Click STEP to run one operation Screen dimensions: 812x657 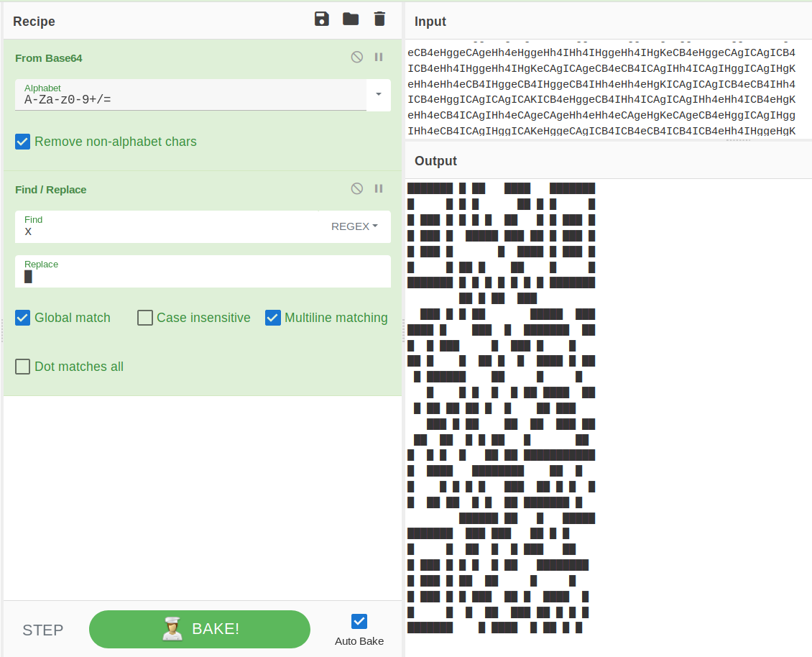pos(42,630)
